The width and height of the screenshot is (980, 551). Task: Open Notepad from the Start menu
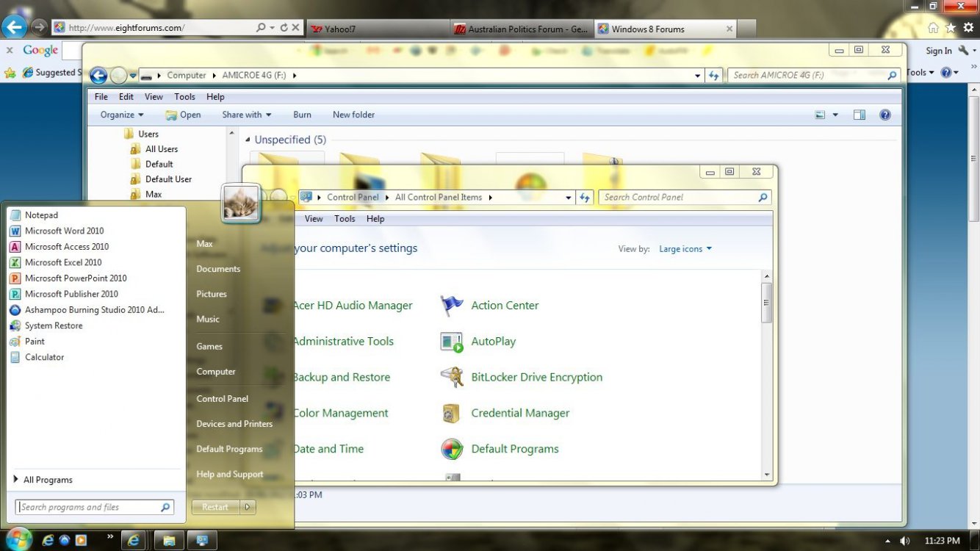coord(41,215)
